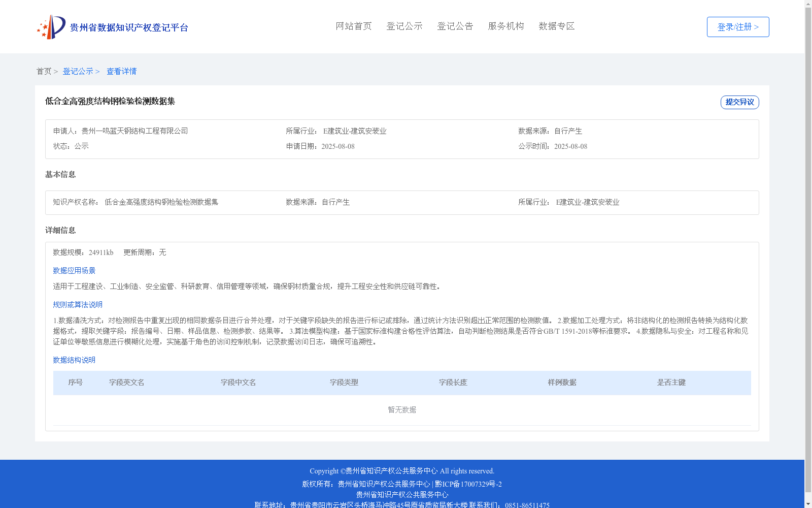The image size is (812, 508).
Task: Click the 状态：公示 text
Action: [71, 146]
